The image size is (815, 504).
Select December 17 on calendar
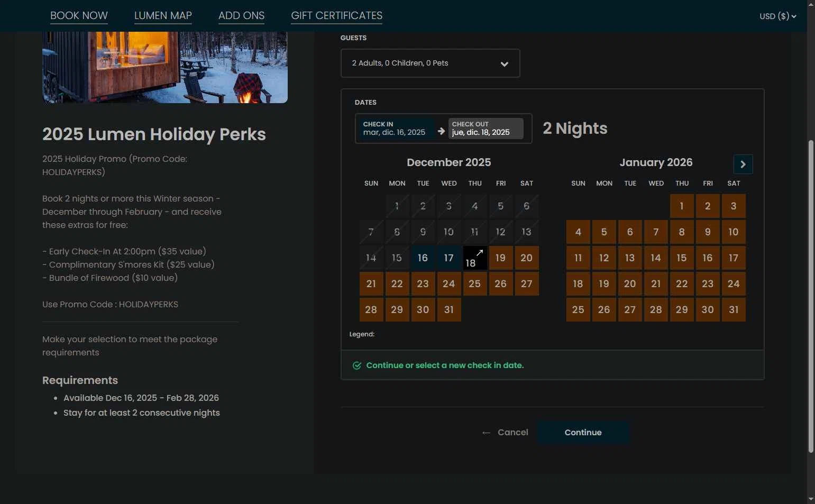448,258
